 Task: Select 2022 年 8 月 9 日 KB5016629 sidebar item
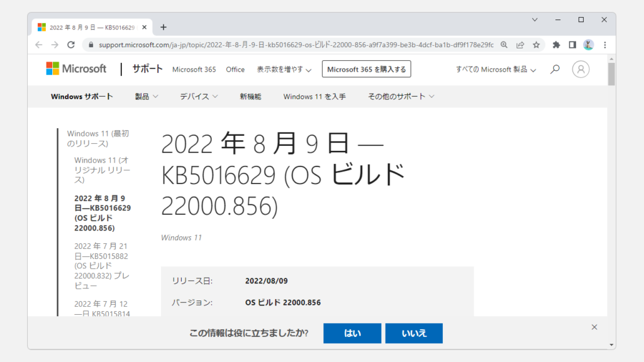pos(103,213)
